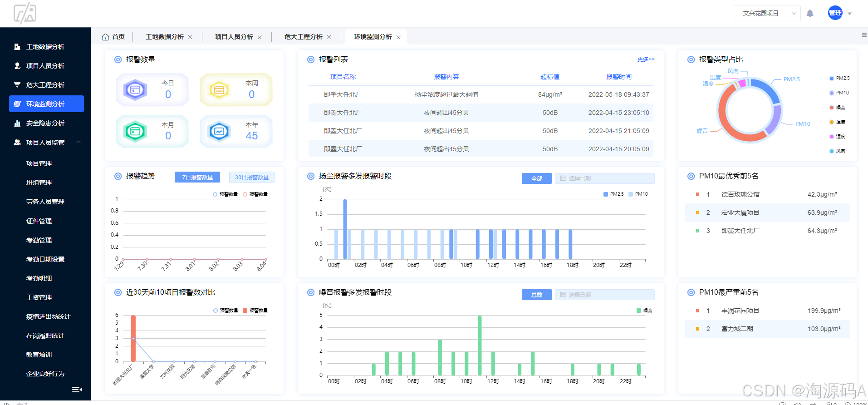Viewport: 868px width, 405px height.
Task: Switch to the 工地数据分析 tab
Action: point(165,37)
